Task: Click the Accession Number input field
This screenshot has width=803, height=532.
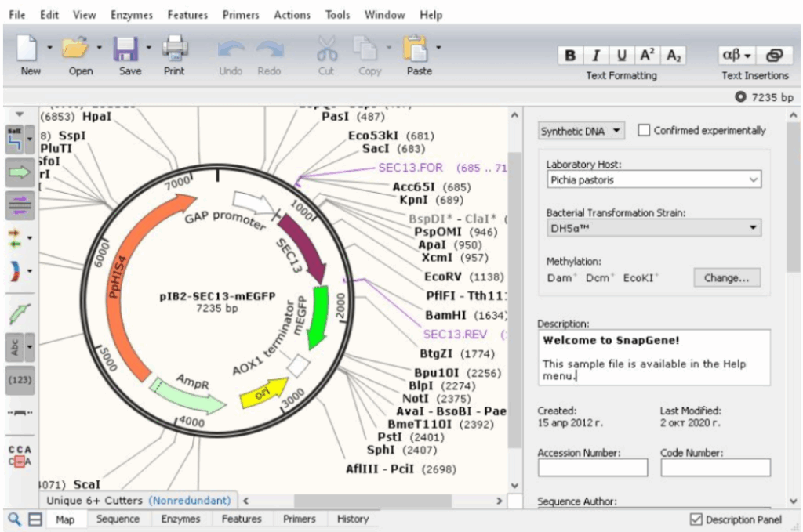Action: coord(592,468)
